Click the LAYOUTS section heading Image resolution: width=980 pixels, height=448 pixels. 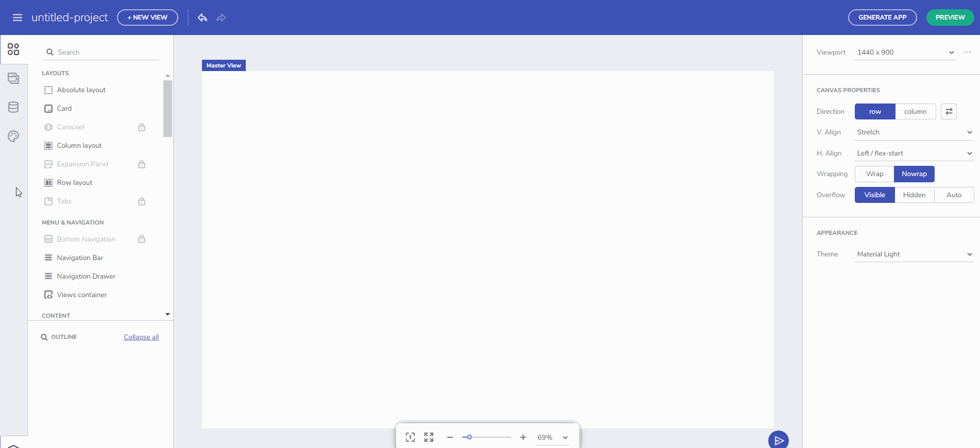click(55, 73)
